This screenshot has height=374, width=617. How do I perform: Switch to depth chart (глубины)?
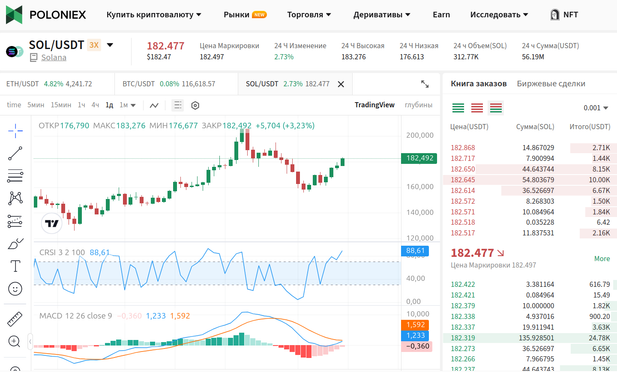coord(418,105)
